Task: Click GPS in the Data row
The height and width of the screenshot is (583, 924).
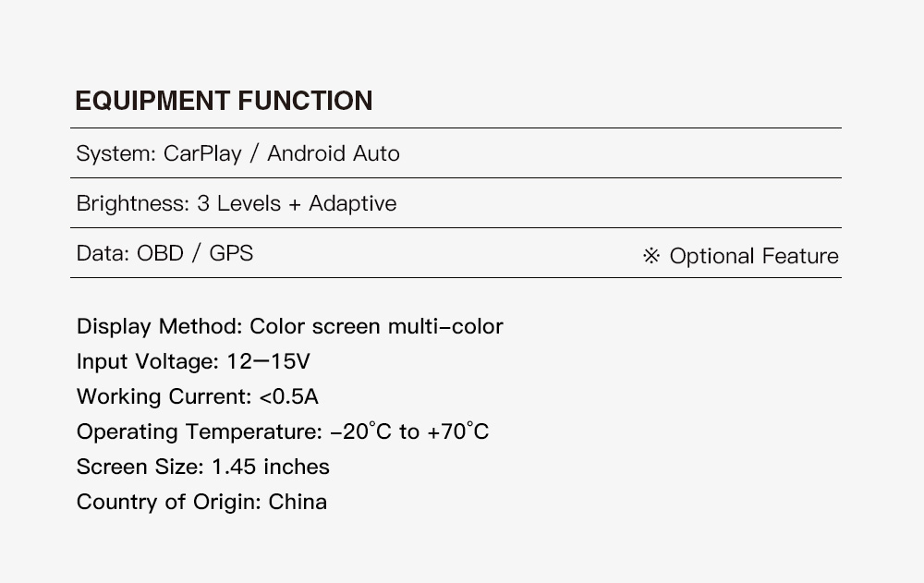Action: click(x=231, y=253)
